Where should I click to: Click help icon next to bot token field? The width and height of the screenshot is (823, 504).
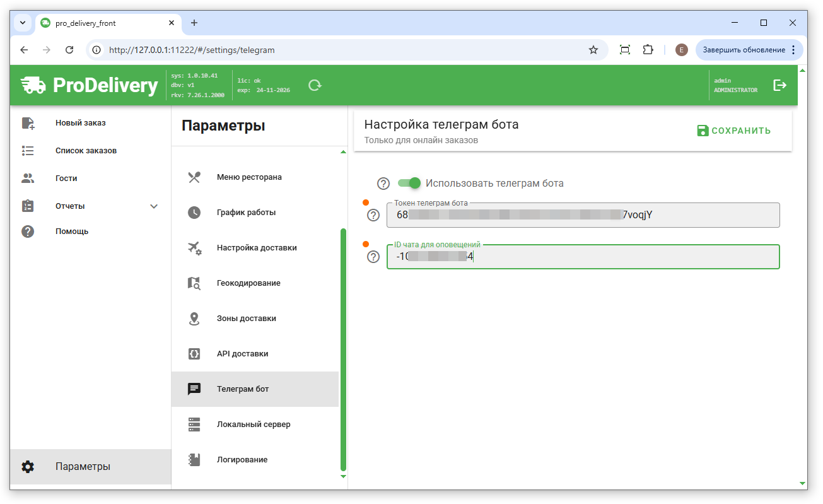pos(373,216)
